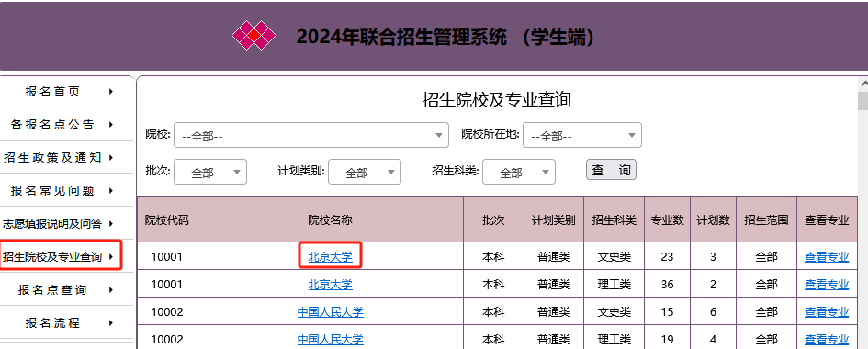Click 查看专业 for 北京大学 文史类

click(827, 256)
